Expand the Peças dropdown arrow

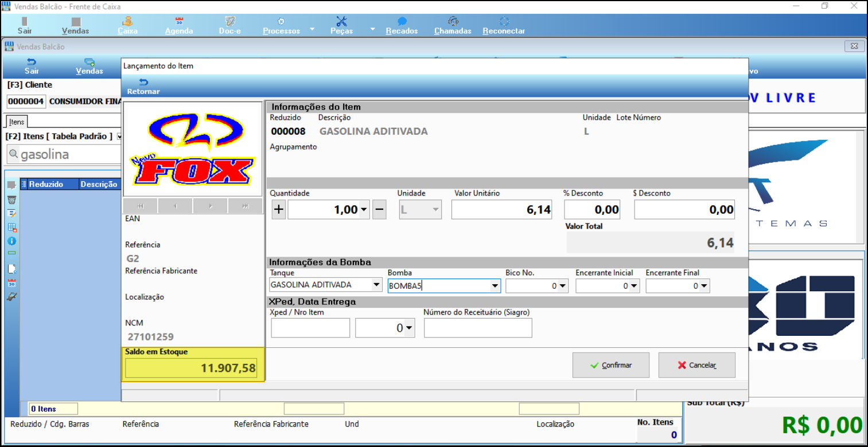[372, 28]
